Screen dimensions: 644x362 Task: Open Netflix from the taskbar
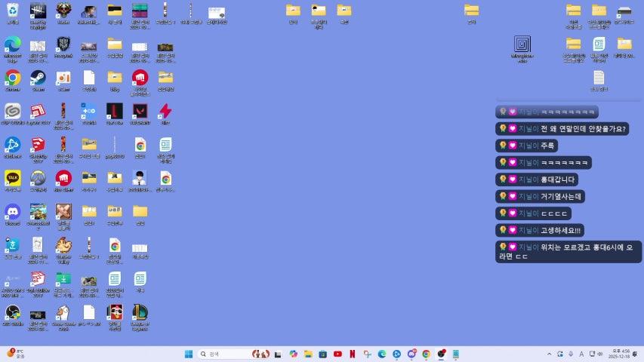point(352,354)
